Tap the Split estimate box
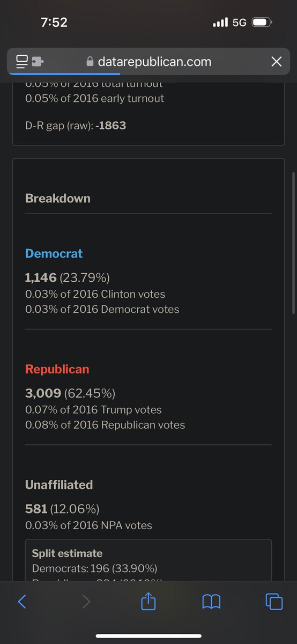The width and height of the screenshot is (297, 644). [148, 560]
